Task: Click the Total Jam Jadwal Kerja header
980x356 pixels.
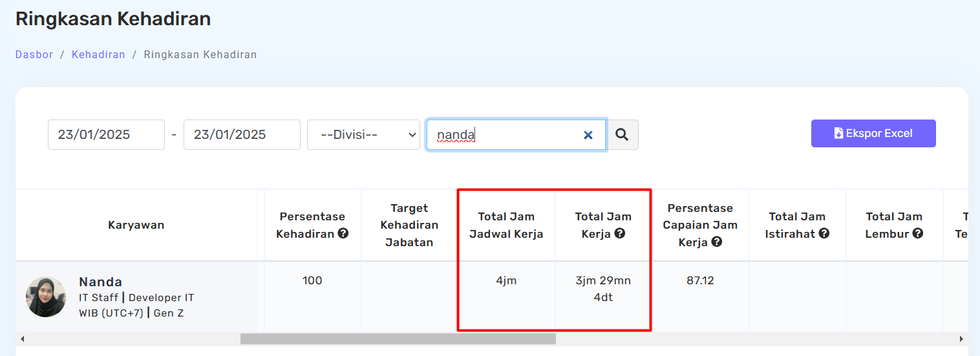Action: click(506, 225)
